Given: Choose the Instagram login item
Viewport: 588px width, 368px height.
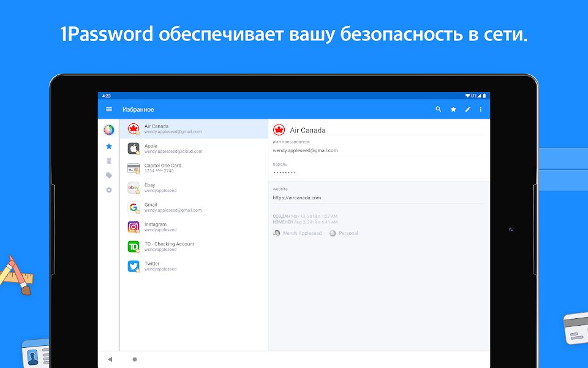Looking at the screenshot, I should click(x=194, y=227).
